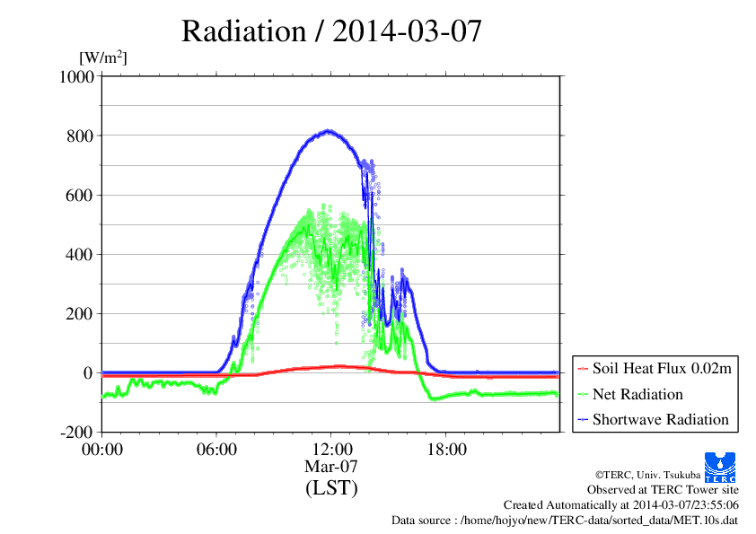Screen dimensions: 756x534
Task: Click the green net radiation line after 18:00
Action: pos(501,394)
